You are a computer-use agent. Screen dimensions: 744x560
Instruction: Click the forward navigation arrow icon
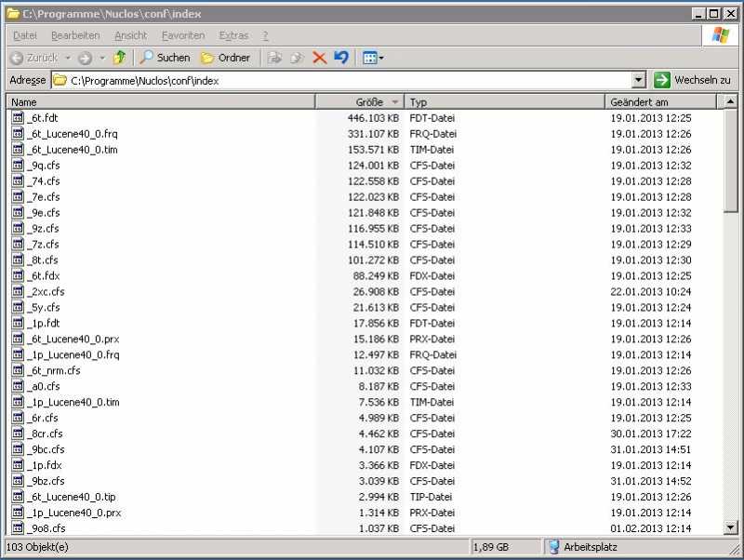click(x=85, y=58)
